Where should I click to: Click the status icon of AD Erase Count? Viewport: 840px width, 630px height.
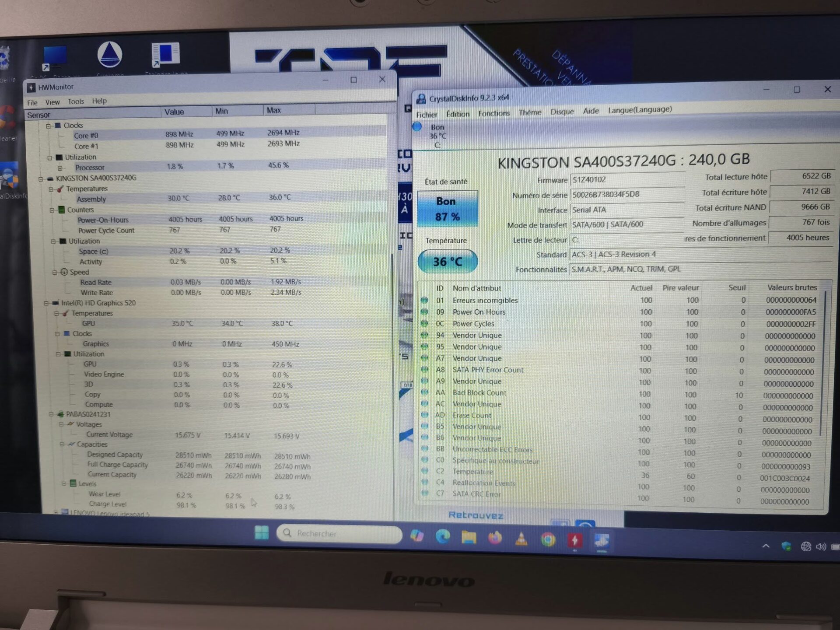pos(424,415)
